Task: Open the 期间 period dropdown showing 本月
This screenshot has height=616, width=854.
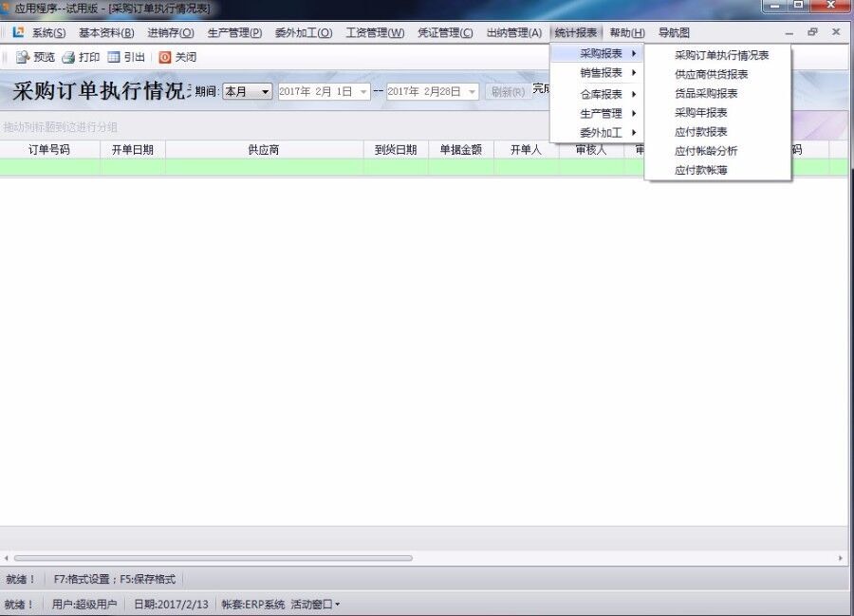Action: pyautogui.click(x=248, y=91)
